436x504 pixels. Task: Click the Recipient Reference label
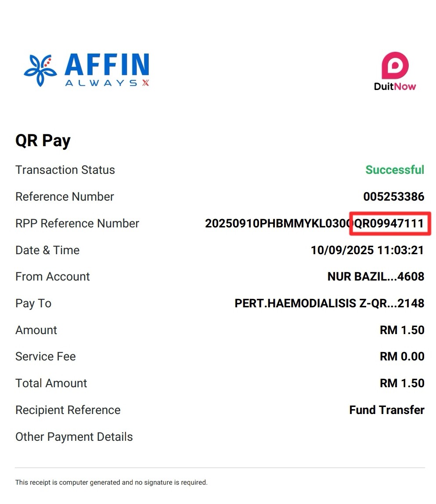click(x=68, y=410)
